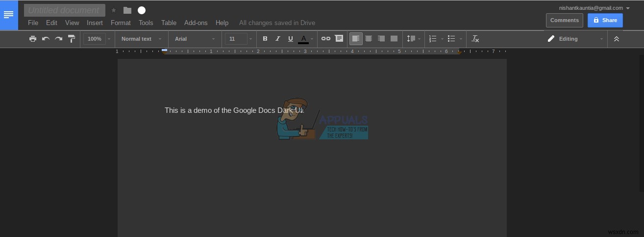The height and width of the screenshot is (237, 644).
Task: Open the Help menu
Action: (x=222, y=23)
